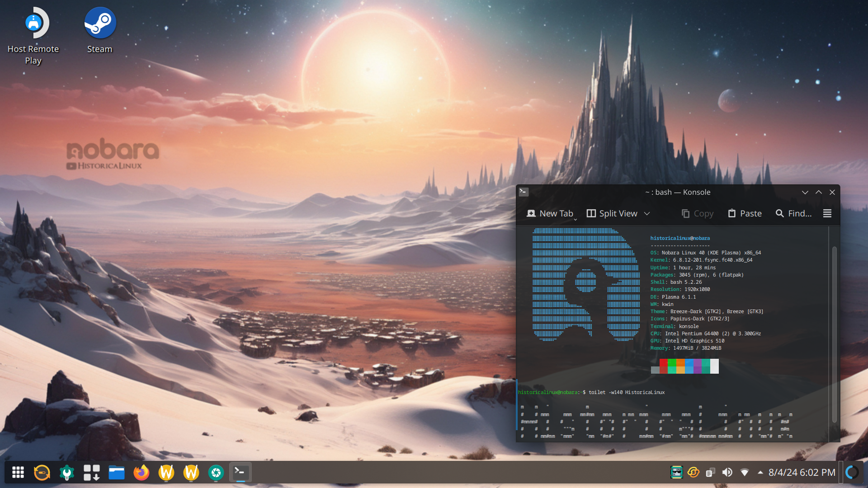The image size is (868, 488).
Task: Open the blue file manager folder in taskbar
Action: click(x=117, y=473)
